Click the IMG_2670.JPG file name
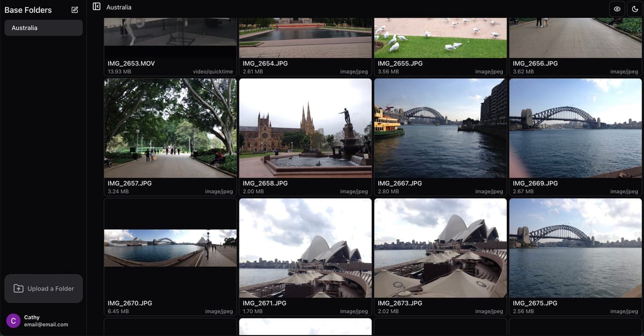Screen dimensions: 644x336 [x=130, y=303]
